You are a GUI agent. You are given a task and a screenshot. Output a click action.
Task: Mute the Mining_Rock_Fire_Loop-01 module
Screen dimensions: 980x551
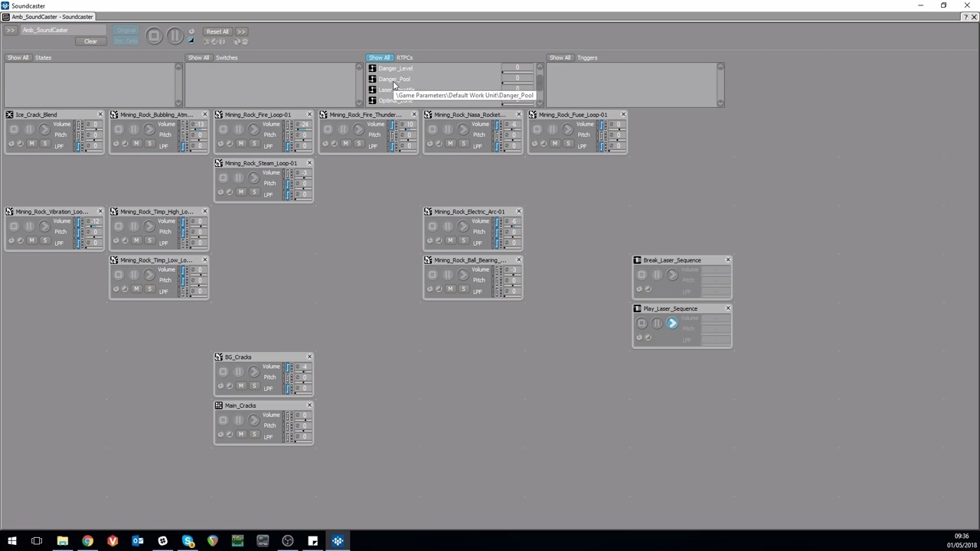241,144
